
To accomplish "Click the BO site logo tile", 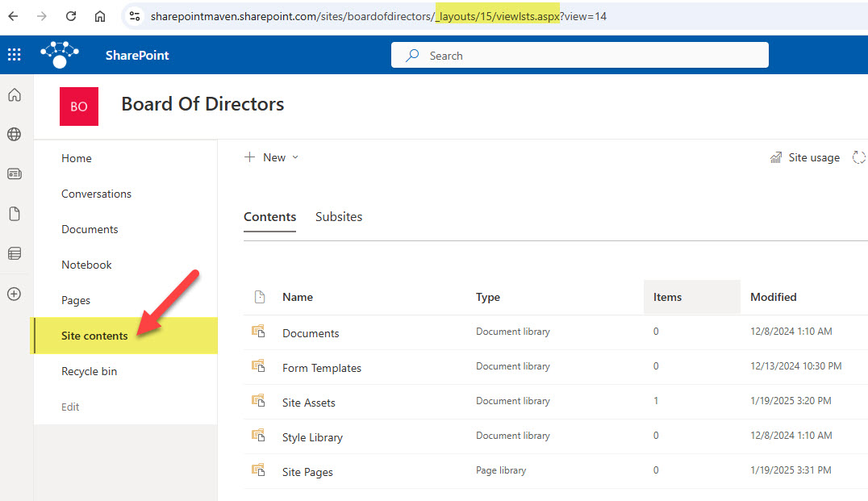I will tap(79, 106).
